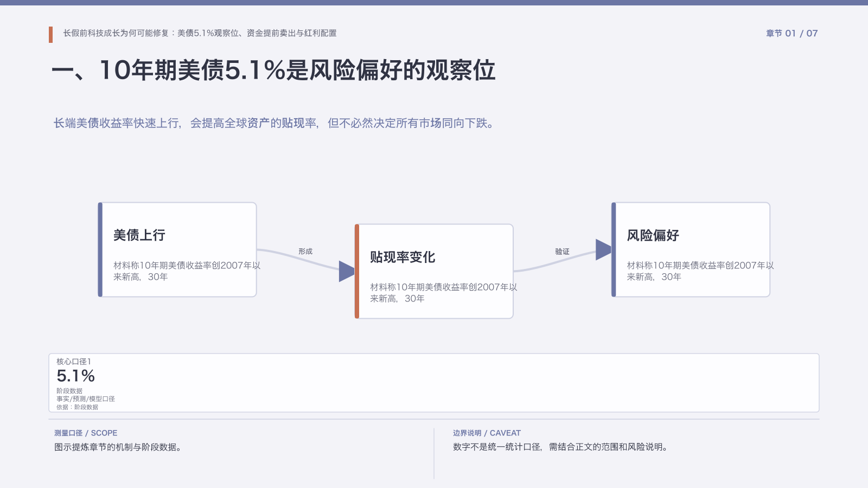Click the chapter indicator 章节 01 / 07
The width and height of the screenshot is (868, 488).
(x=792, y=33)
